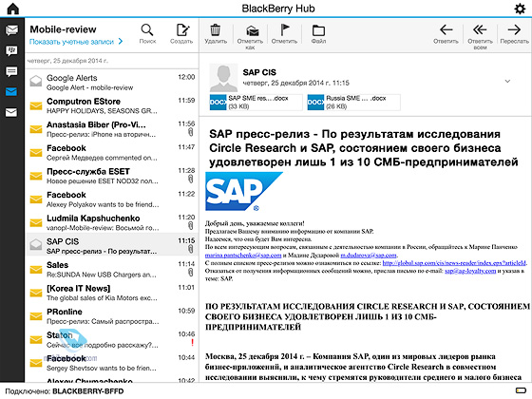The height and width of the screenshot is (399, 532).
Task: Click date header четверг, 25 декабря 2014
Action: pos(67,61)
